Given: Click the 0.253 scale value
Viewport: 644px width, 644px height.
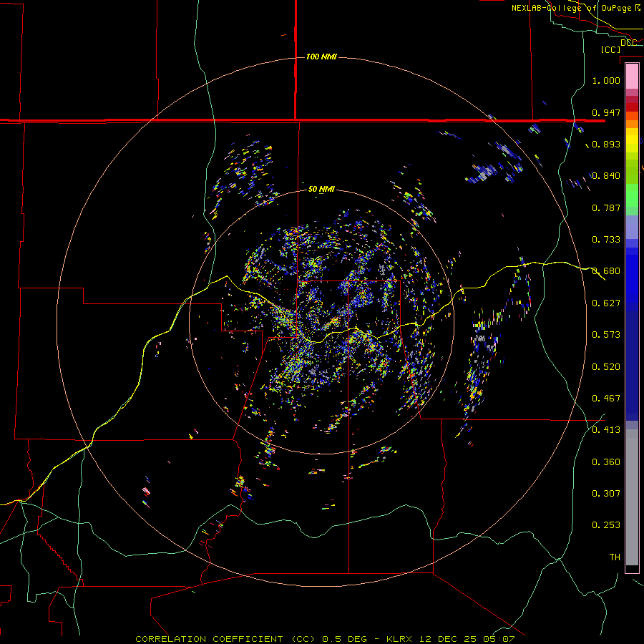Looking at the screenshot, I should [606, 525].
